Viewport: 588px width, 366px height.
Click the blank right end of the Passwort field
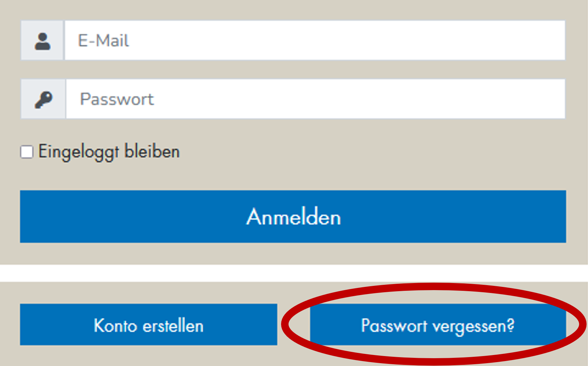[514, 99]
